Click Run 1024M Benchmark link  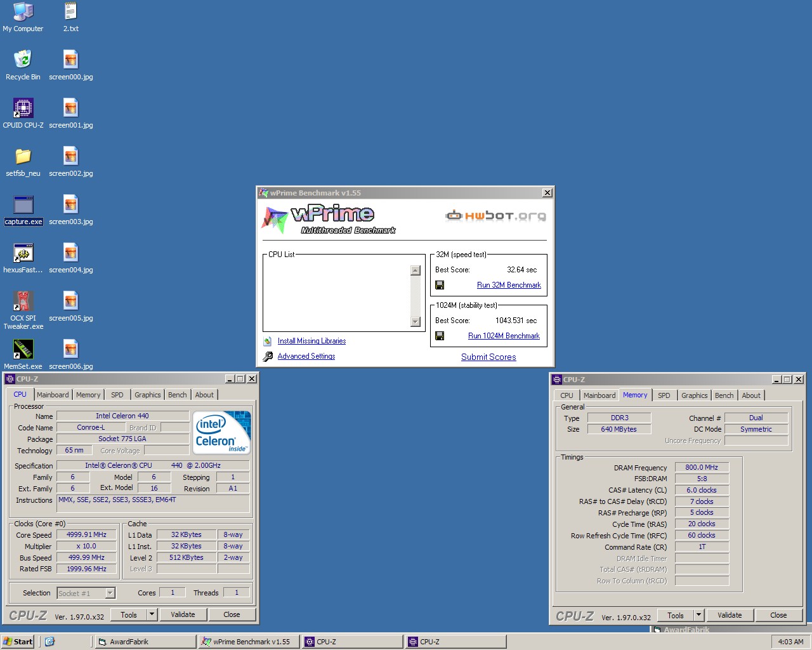point(504,336)
